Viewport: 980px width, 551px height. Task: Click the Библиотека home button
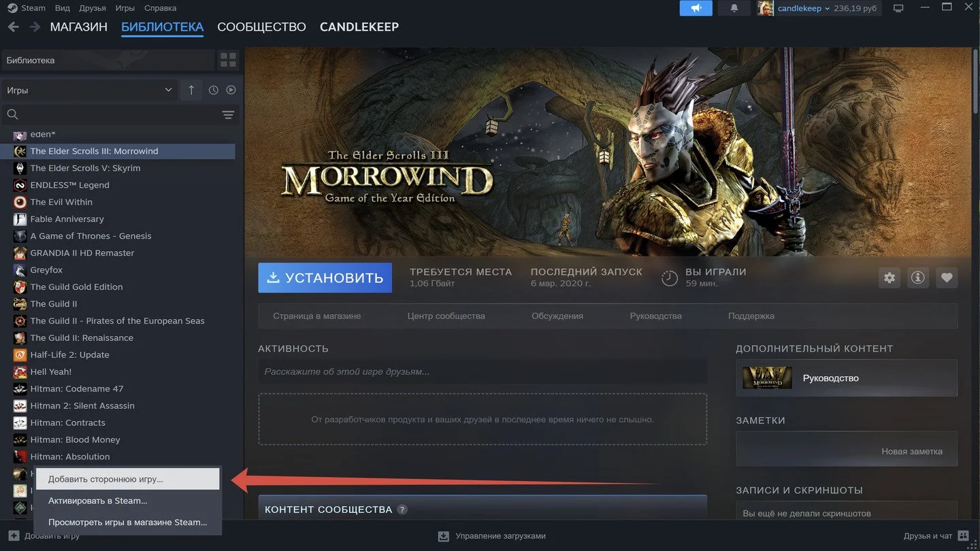(108, 60)
